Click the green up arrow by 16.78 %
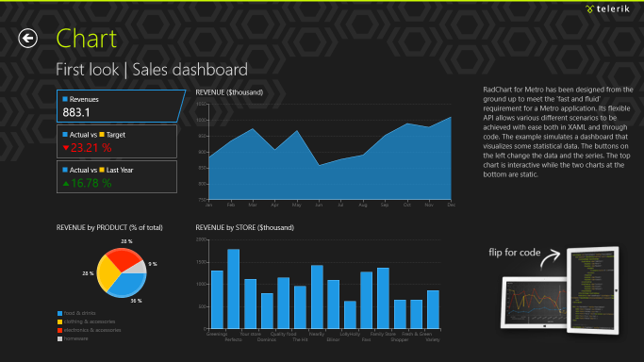The image size is (644, 362). 66,184
